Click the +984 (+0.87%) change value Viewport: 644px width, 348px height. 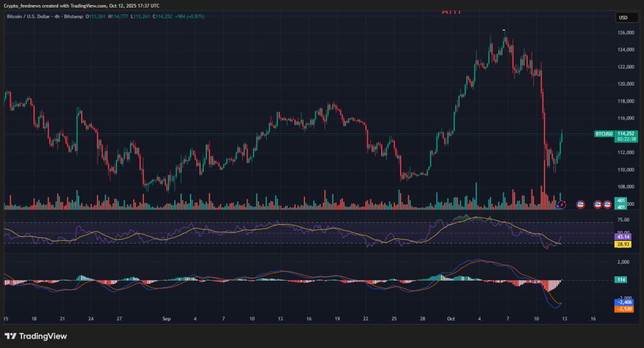click(x=190, y=16)
